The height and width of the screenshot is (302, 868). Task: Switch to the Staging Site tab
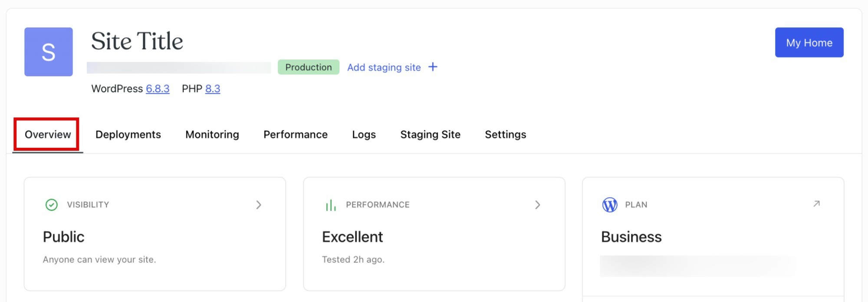(430, 135)
